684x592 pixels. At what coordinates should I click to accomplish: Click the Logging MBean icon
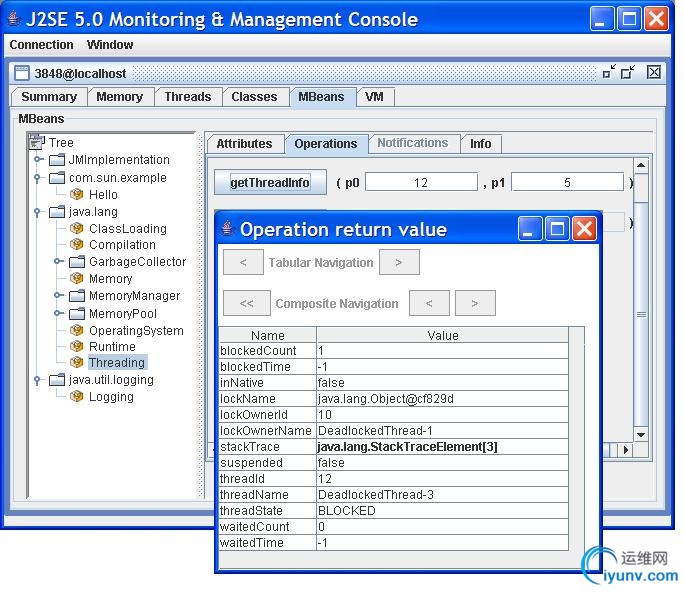pos(77,396)
